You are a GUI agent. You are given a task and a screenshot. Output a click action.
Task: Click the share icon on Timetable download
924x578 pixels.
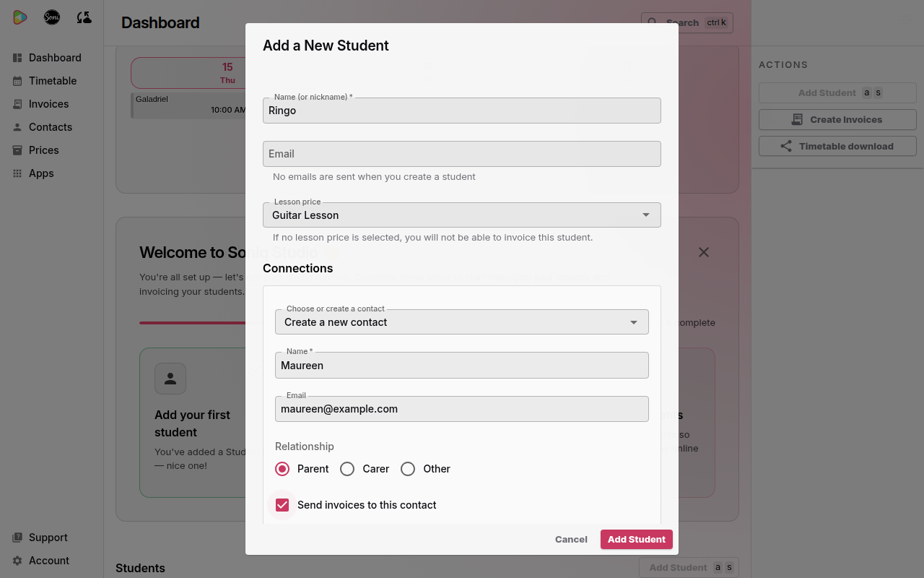[x=786, y=146]
